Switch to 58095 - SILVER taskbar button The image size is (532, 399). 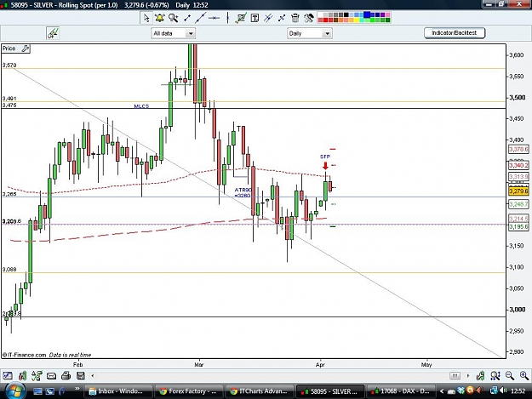click(x=330, y=391)
